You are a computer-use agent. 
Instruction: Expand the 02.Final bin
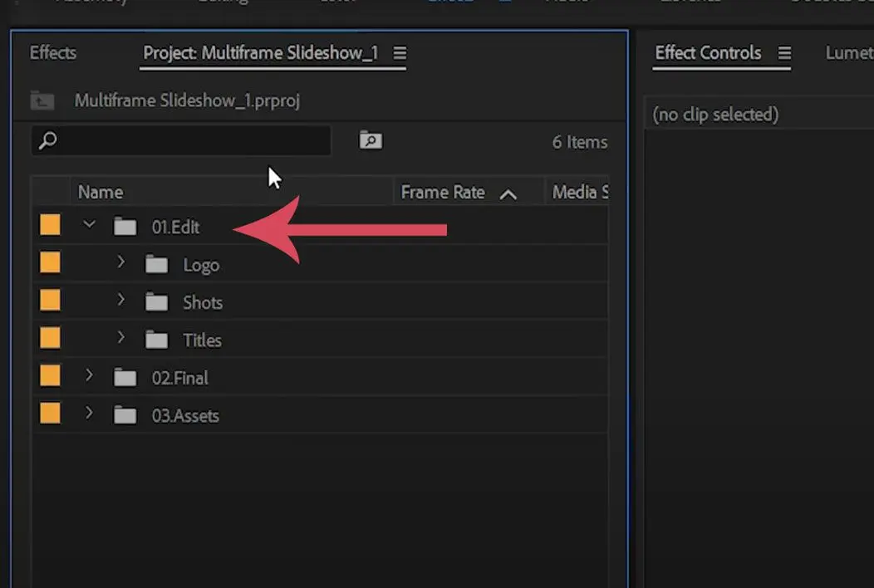(x=89, y=375)
